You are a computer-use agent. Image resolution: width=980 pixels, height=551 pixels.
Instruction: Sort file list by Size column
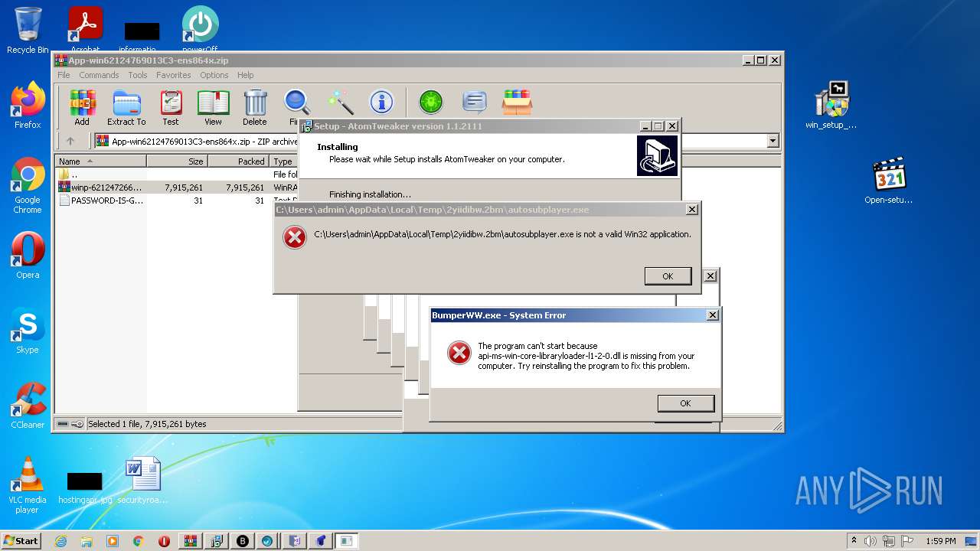pyautogui.click(x=177, y=161)
